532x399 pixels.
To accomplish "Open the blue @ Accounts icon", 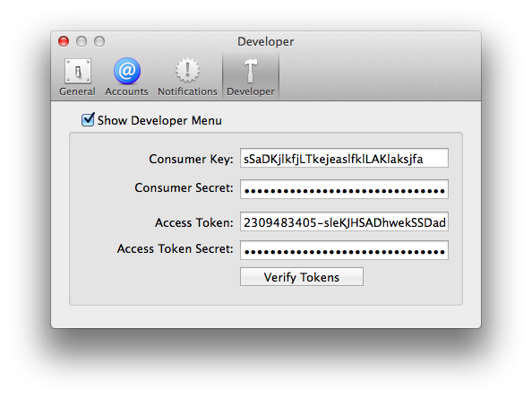I will coord(127,71).
